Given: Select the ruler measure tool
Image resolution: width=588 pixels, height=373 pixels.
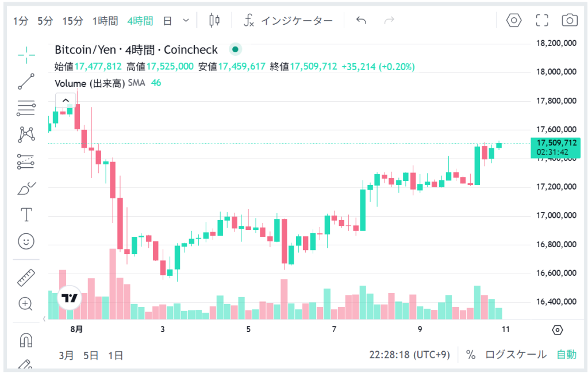Looking at the screenshot, I should [x=26, y=278].
